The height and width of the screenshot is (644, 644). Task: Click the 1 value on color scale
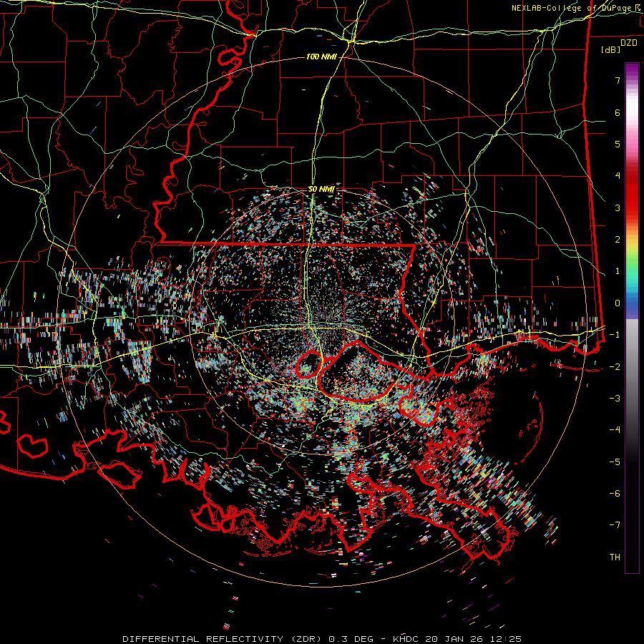(x=618, y=271)
